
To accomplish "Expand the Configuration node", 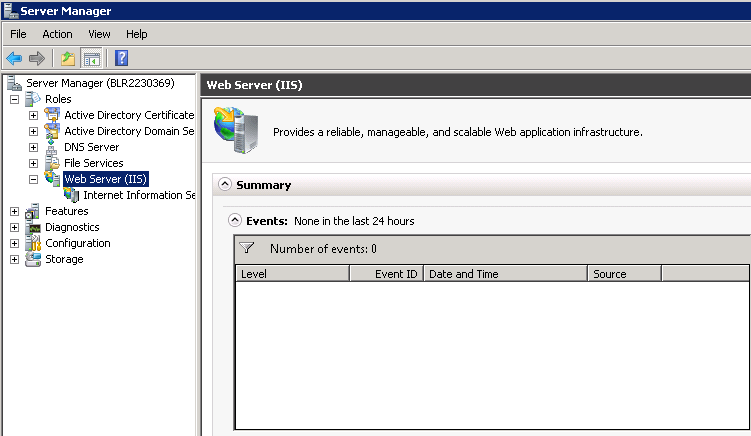I will [14, 243].
